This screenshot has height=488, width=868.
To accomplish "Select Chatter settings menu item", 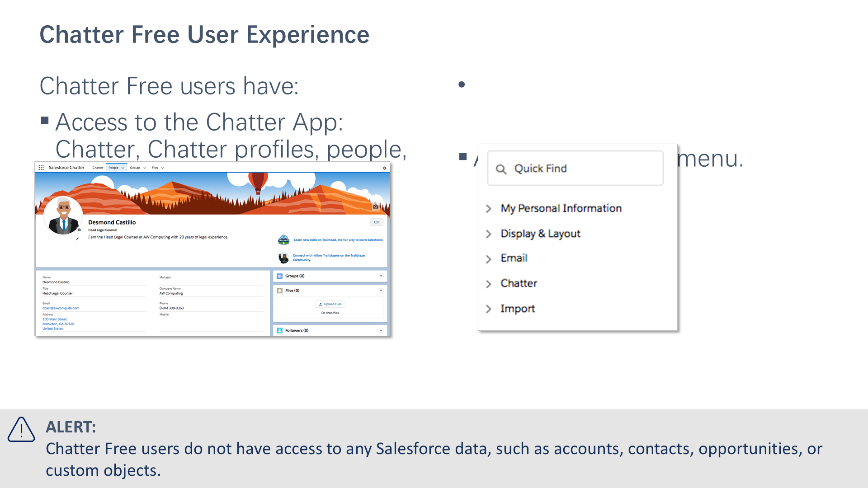I will pos(519,283).
